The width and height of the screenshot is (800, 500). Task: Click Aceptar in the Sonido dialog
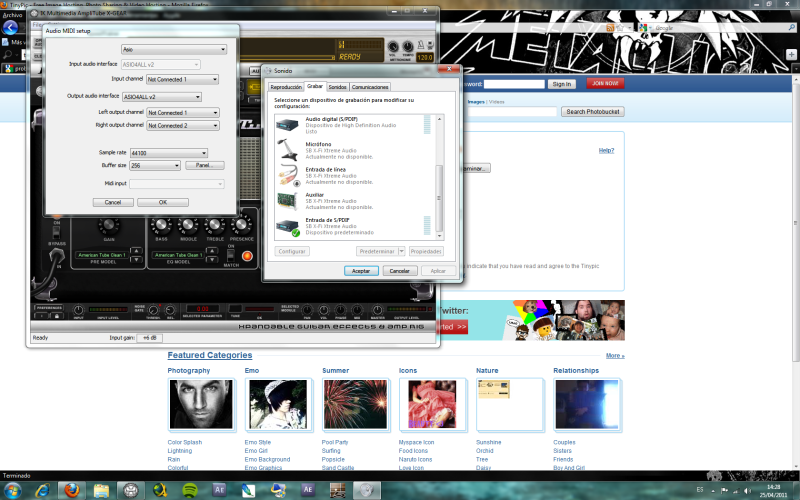coord(361,271)
